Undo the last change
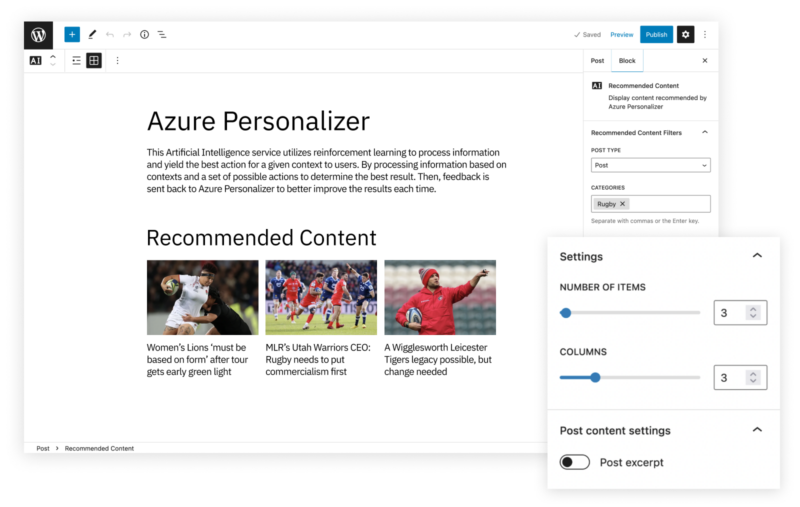 [110, 35]
